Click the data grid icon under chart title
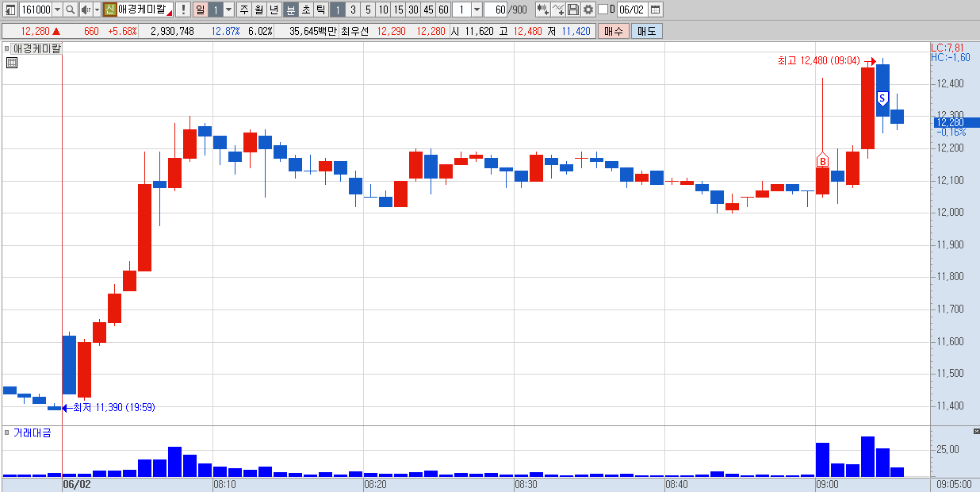 [x=11, y=63]
